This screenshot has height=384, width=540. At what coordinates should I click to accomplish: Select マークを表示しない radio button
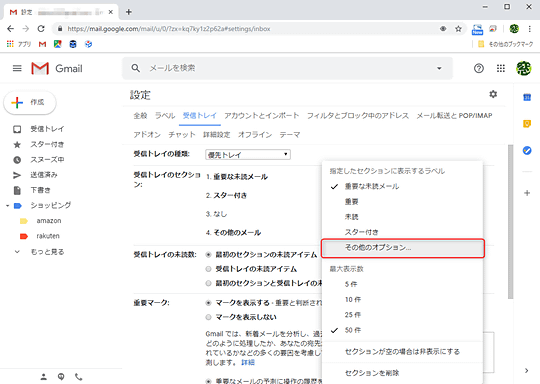(x=208, y=317)
